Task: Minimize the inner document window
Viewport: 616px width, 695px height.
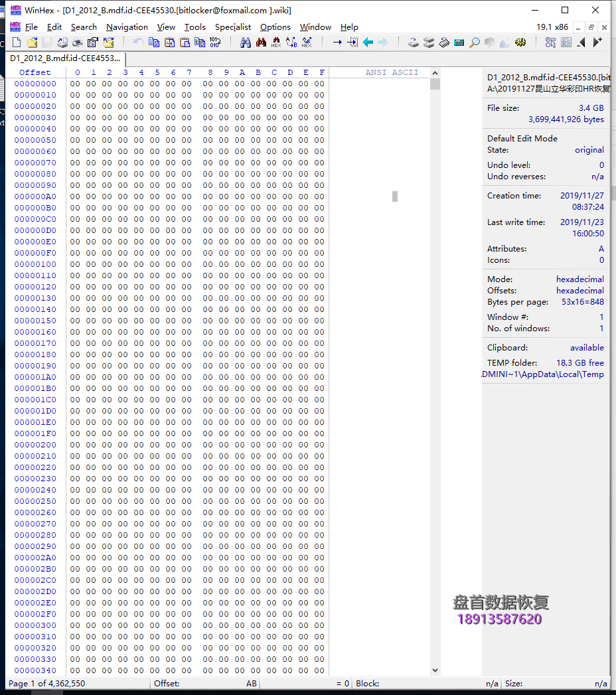Action: (x=578, y=27)
